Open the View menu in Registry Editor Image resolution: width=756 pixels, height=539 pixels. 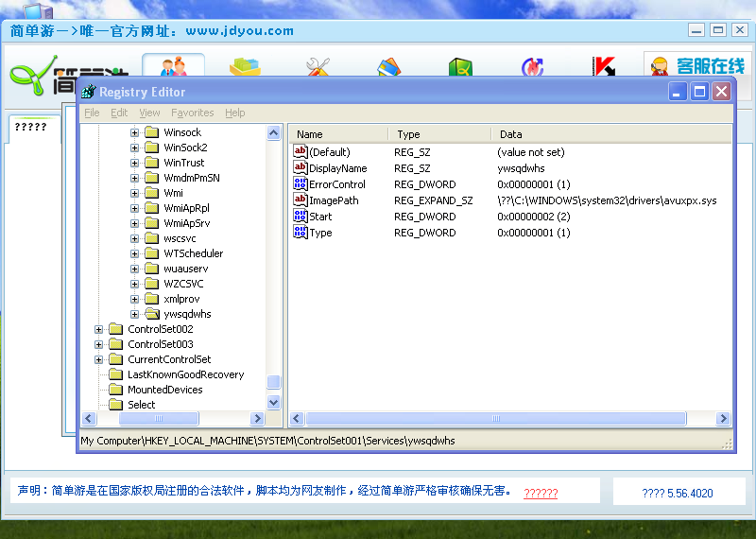pos(149,113)
